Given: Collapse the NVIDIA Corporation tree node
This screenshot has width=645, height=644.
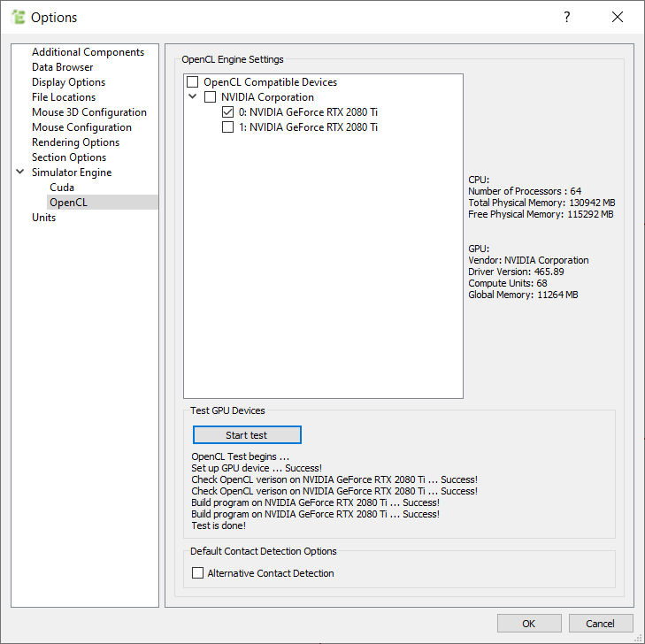Looking at the screenshot, I should click(x=193, y=97).
